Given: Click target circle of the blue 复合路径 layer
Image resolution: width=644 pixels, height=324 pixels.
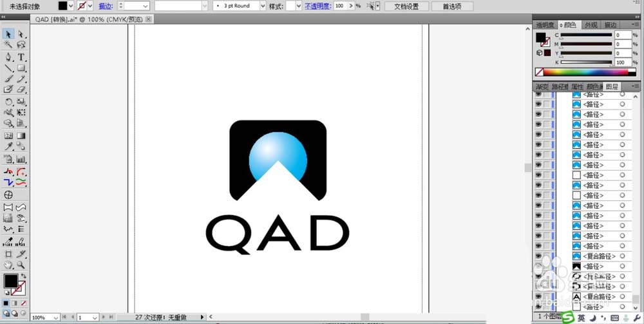Looking at the screenshot, I should [622, 256].
